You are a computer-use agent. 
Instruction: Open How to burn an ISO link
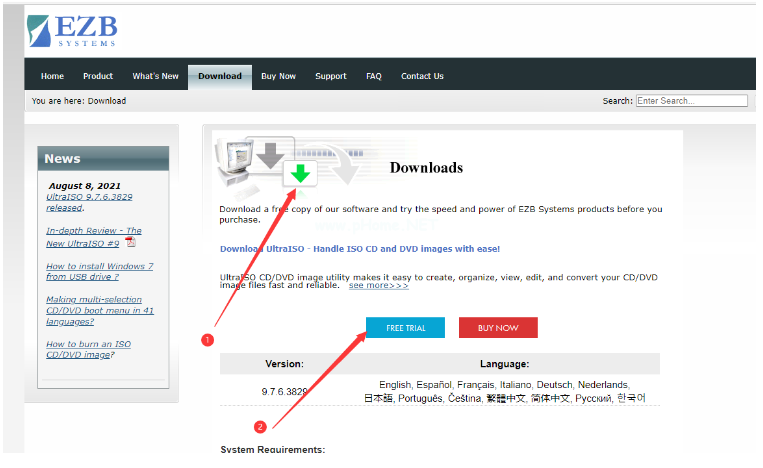(88, 349)
